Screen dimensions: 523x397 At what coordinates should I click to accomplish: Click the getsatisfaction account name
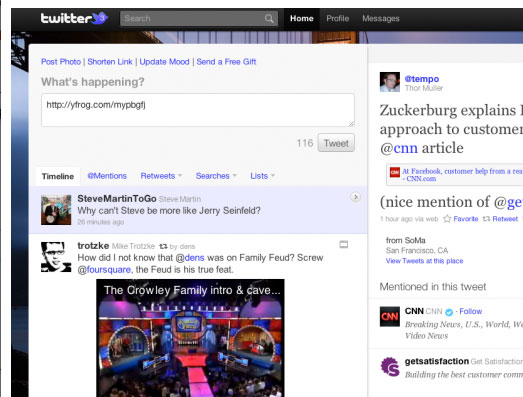[x=437, y=361]
